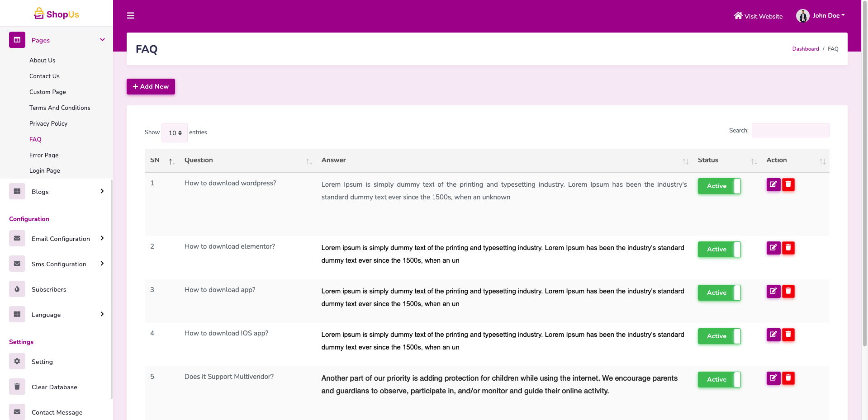Open Privacy Policy page in sidebar

[48, 123]
